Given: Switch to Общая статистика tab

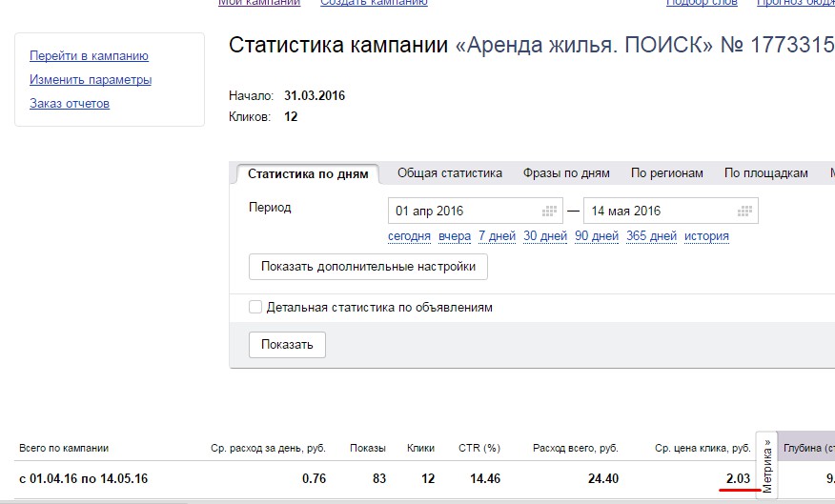Looking at the screenshot, I should coord(450,173).
